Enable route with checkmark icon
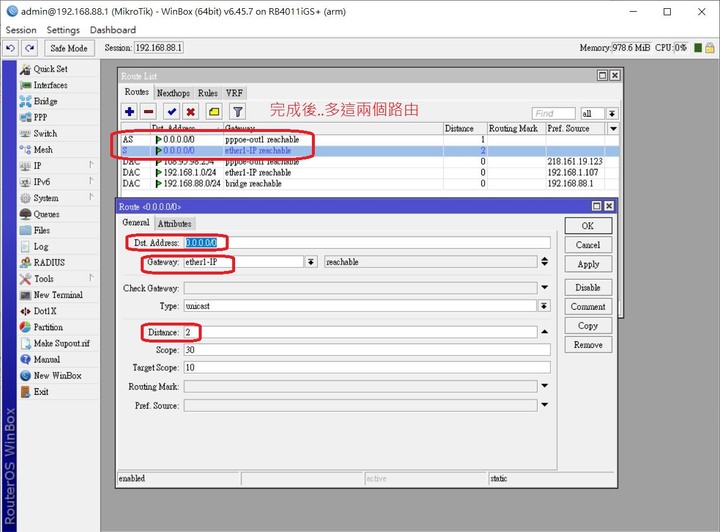 pyautogui.click(x=172, y=112)
